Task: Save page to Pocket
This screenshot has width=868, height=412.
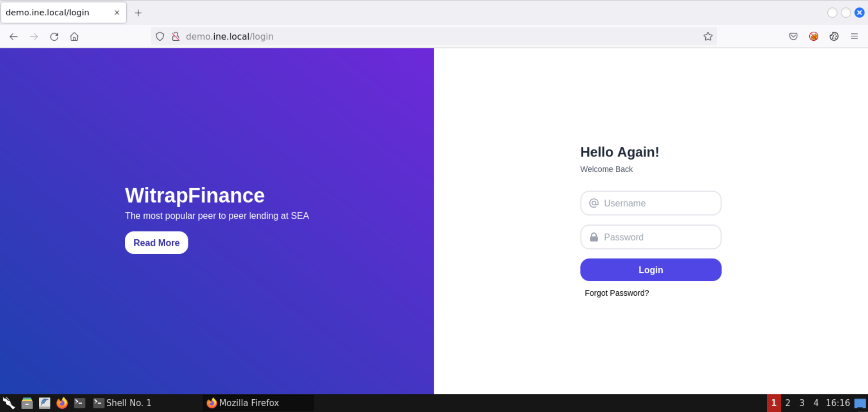Action: pyautogui.click(x=793, y=37)
